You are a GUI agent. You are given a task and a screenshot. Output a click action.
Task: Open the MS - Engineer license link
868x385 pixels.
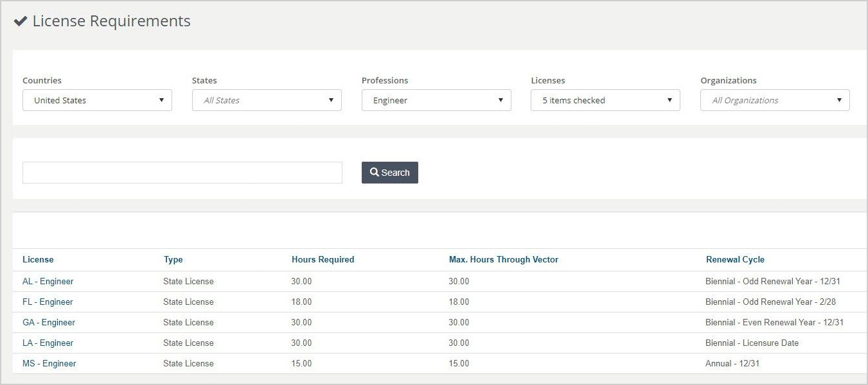click(x=49, y=363)
